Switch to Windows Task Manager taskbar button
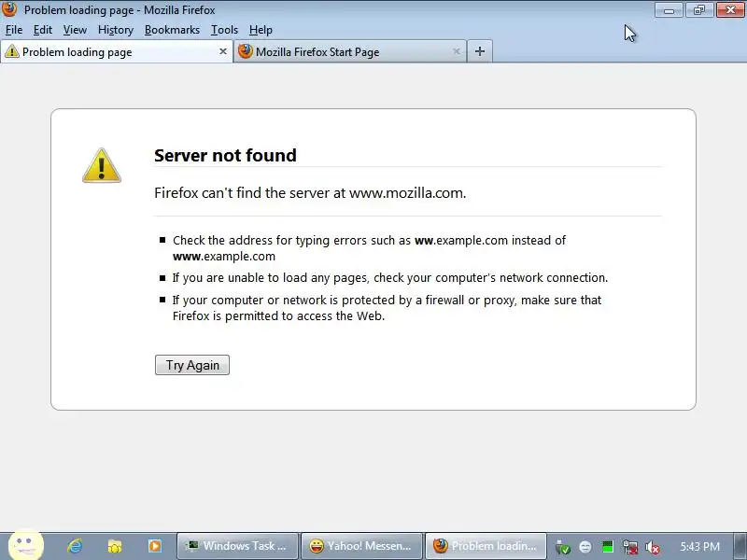 click(237, 546)
